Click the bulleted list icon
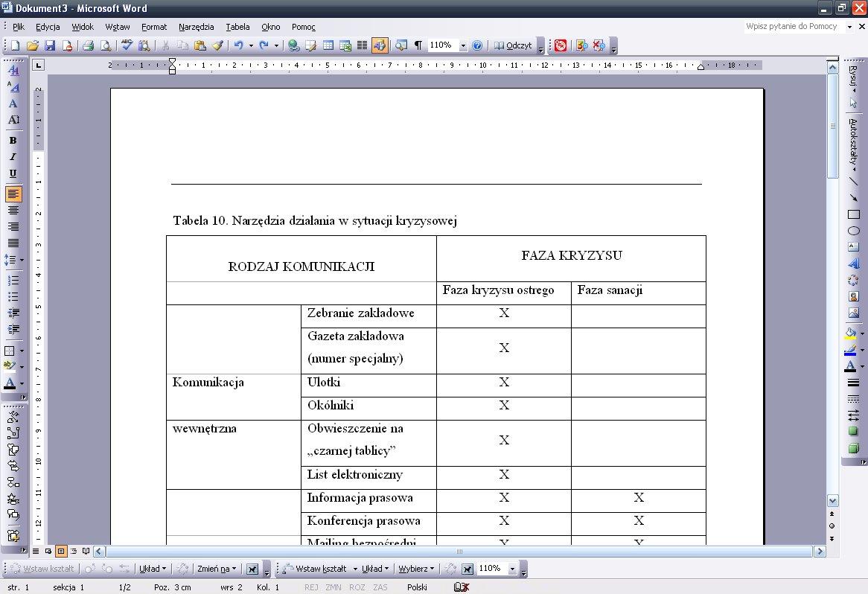This screenshot has width=868, height=594. click(x=13, y=297)
